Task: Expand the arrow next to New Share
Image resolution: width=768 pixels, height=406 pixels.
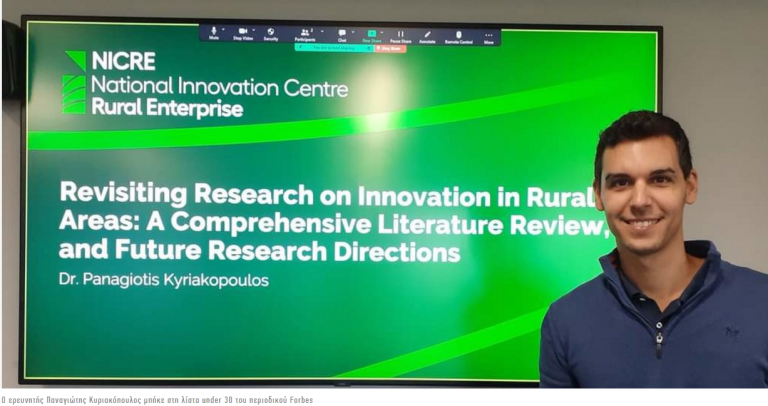Action: click(382, 32)
